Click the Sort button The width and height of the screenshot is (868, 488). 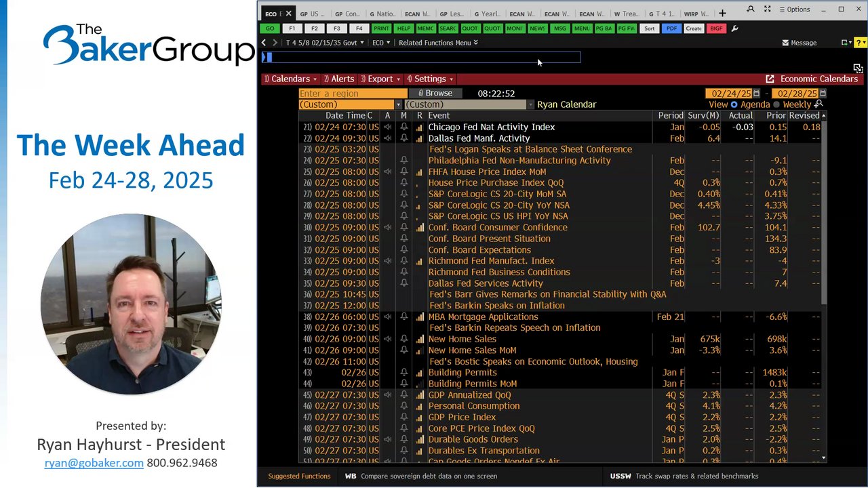click(x=650, y=28)
